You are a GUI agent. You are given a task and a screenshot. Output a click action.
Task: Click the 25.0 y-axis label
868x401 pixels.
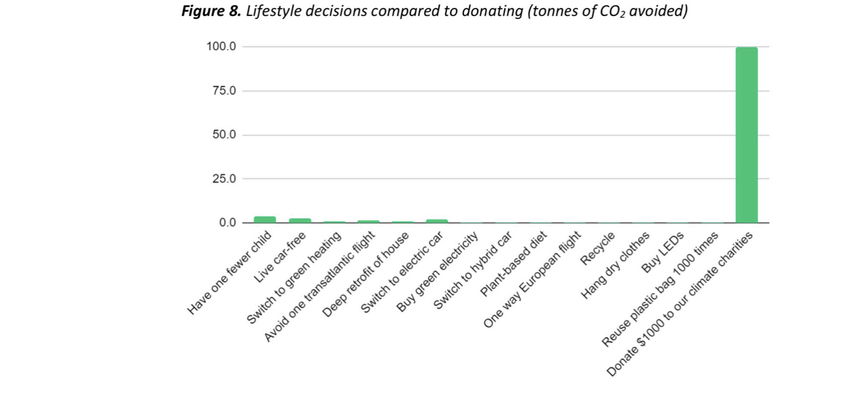(224, 179)
